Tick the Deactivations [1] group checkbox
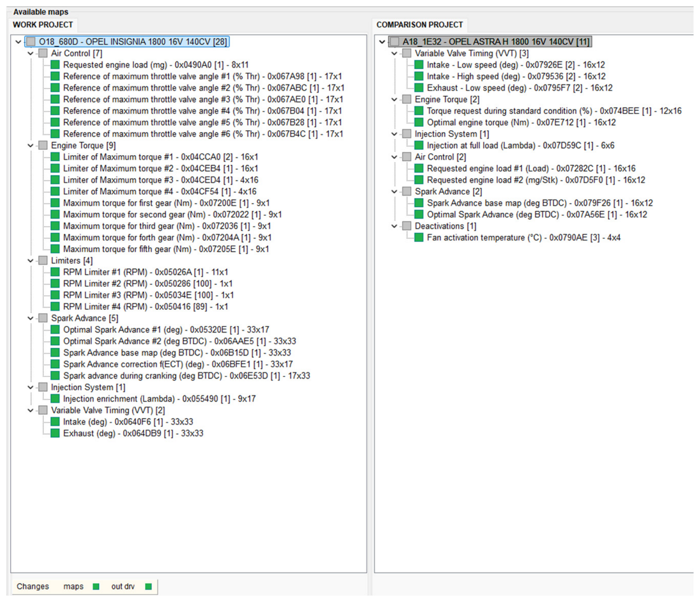Image resolution: width=700 pixels, height=602 pixels. (407, 226)
